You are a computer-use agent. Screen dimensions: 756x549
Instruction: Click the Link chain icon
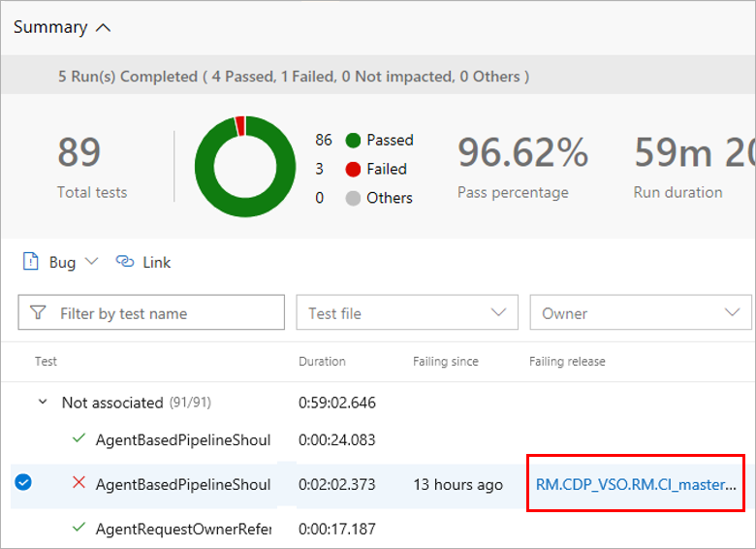pos(124,262)
